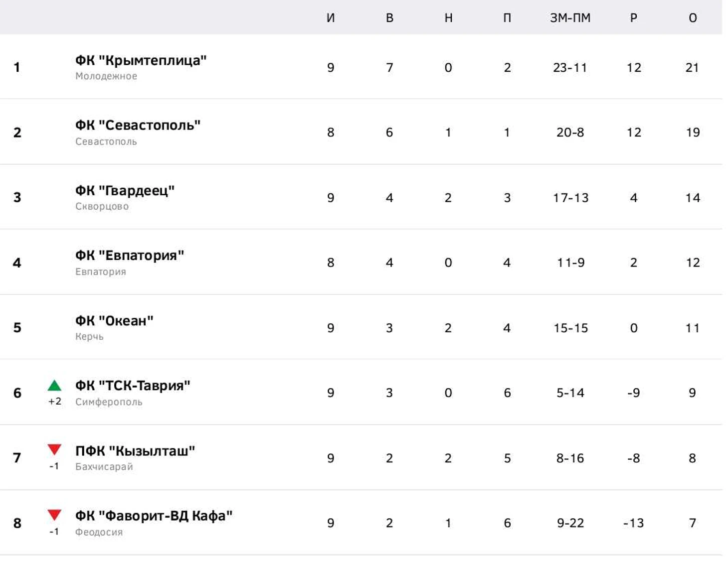Click the red down arrow beside Фаворит-ВД Кафа
This screenshot has height=563, width=728.
coord(54,515)
